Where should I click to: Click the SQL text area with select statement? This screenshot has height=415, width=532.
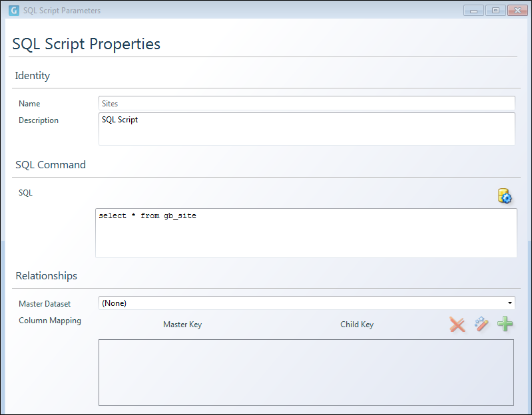tap(306, 233)
